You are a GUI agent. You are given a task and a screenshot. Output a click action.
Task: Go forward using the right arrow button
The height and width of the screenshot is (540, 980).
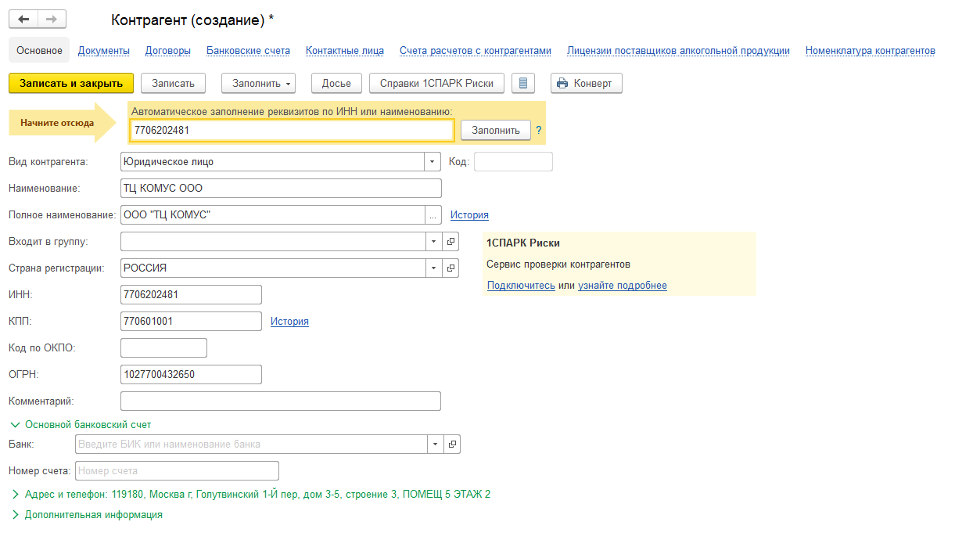point(52,20)
